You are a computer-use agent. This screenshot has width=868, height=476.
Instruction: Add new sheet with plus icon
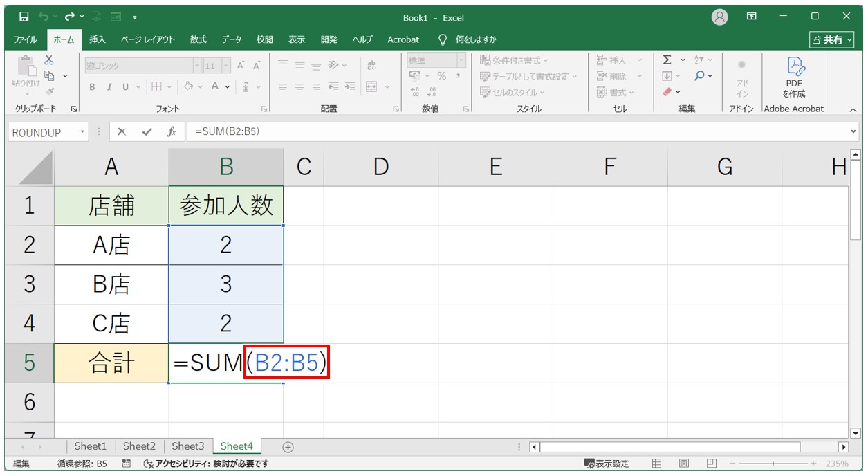288,447
